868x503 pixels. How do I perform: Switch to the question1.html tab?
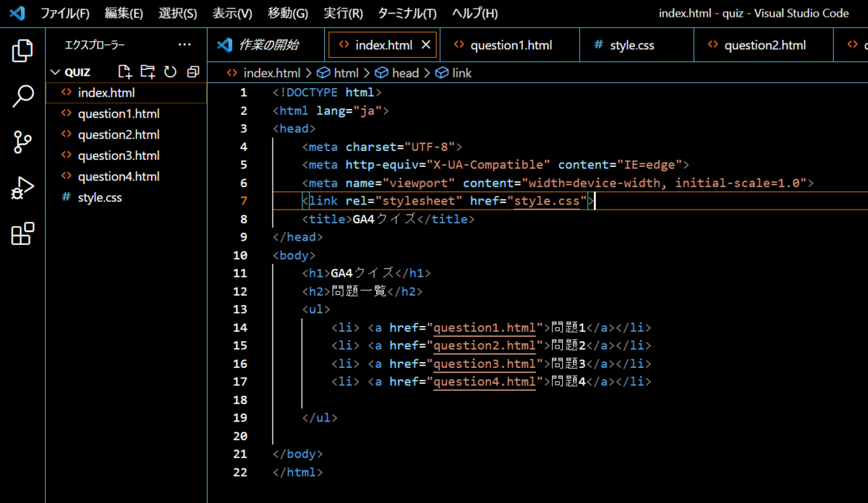click(x=511, y=45)
